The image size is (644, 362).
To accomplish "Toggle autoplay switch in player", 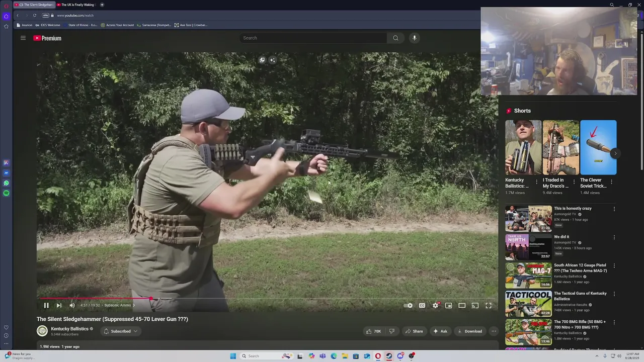I will point(409,305).
